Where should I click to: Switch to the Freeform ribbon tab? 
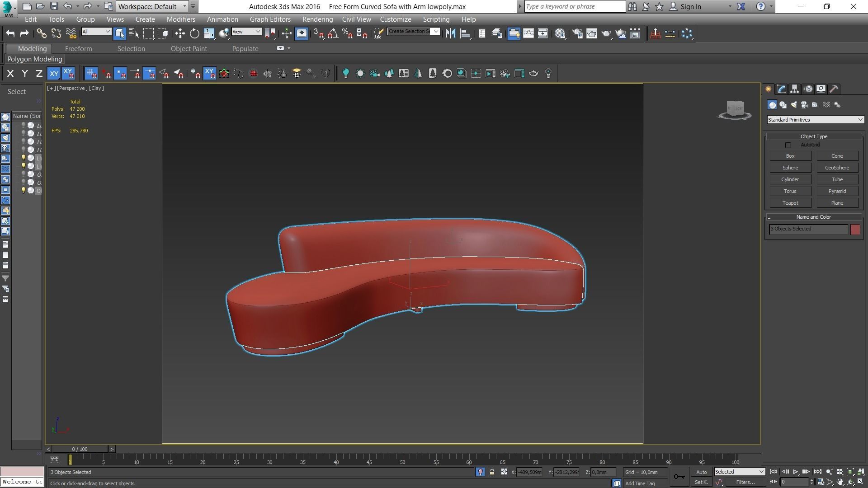point(78,49)
